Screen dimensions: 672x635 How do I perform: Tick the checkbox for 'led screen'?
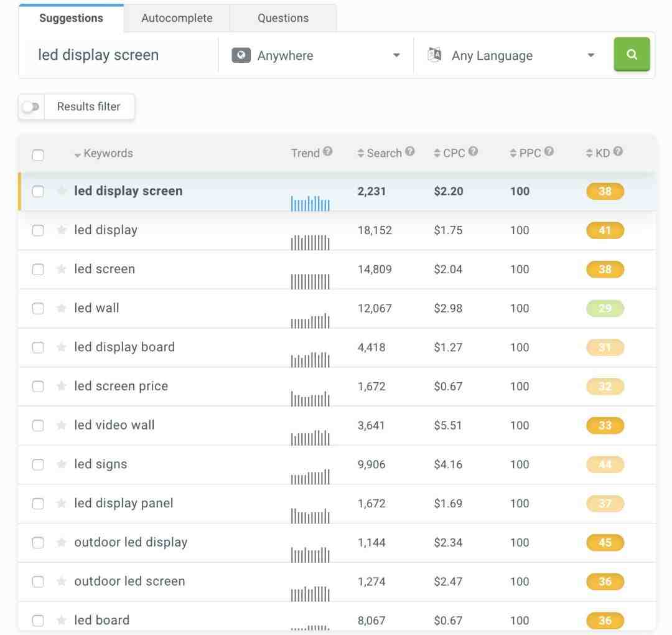pyautogui.click(x=38, y=270)
